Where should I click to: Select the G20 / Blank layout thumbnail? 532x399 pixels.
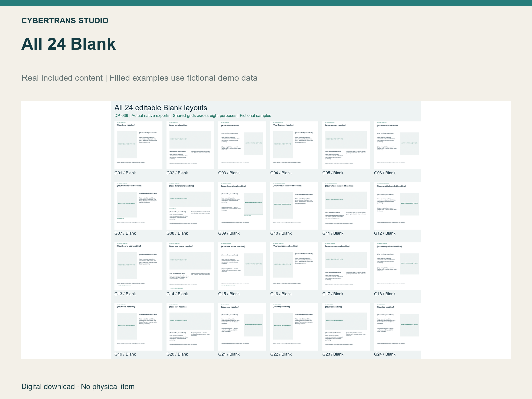pyautogui.click(x=190, y=327)
